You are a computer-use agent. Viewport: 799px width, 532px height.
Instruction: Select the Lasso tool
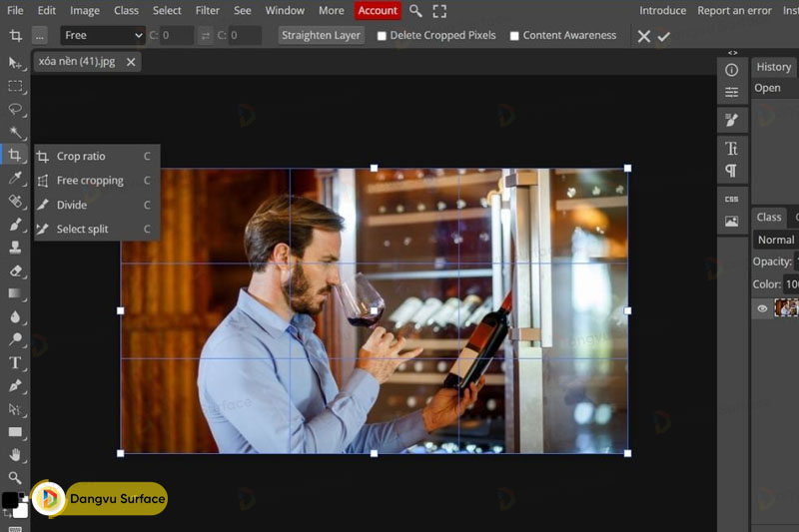[x=15, y=109]
